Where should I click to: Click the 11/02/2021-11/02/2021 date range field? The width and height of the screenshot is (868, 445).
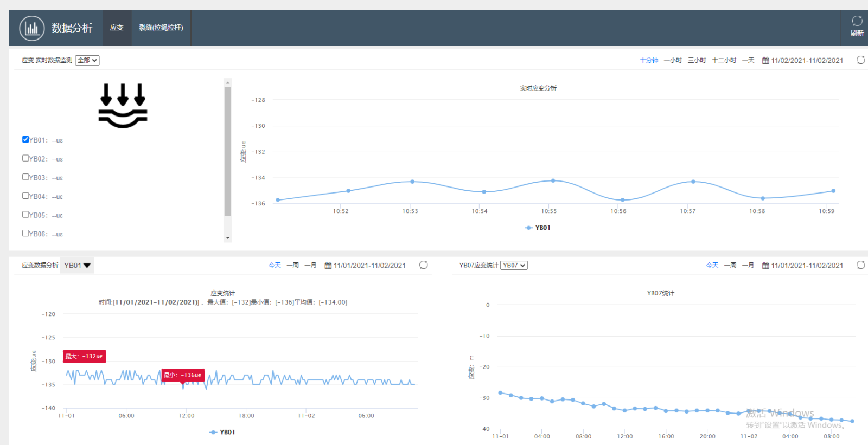click(807, 61)
